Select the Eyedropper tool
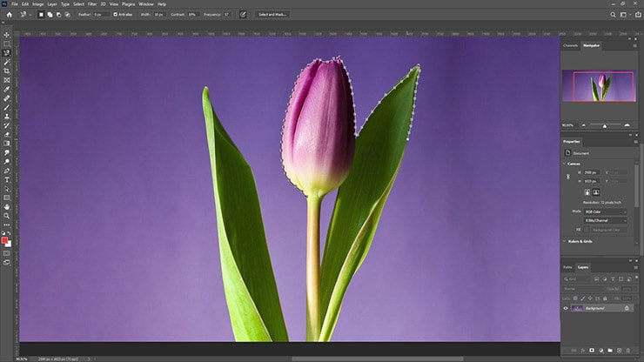Viewport: 644px width, 362px height. pyautogui.click(x=7, y=89)
